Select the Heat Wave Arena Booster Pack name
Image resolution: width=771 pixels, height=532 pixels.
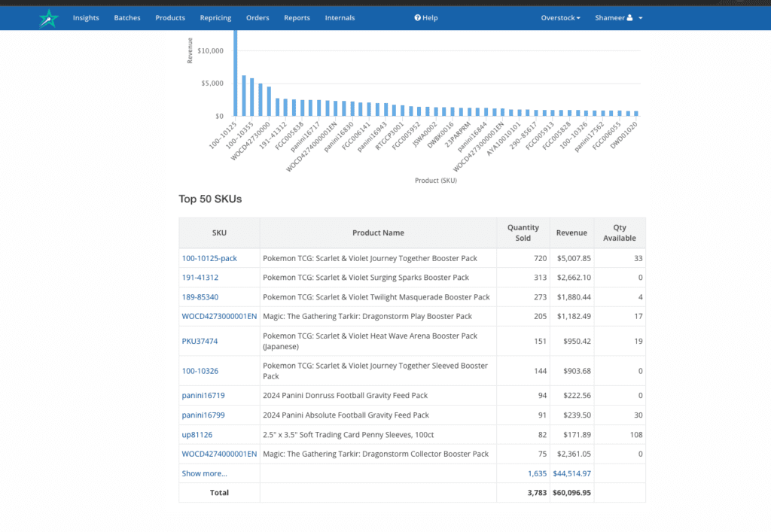370,342
